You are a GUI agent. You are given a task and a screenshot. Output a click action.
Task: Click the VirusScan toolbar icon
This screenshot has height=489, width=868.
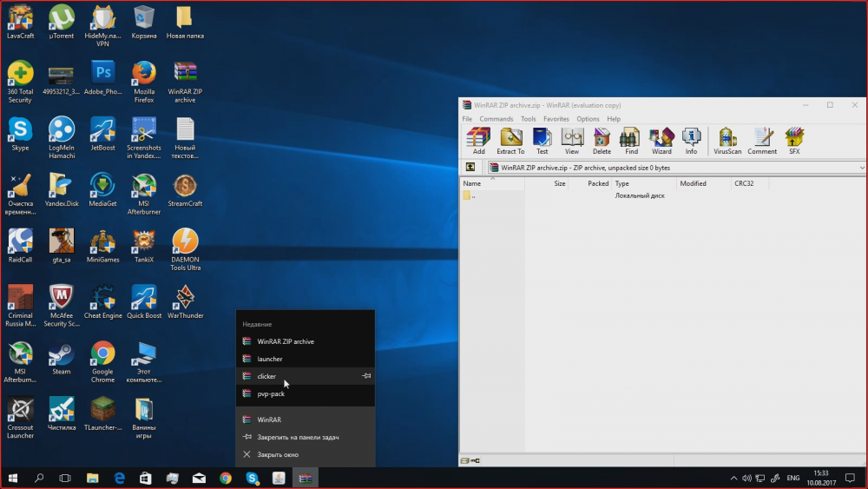727,141
